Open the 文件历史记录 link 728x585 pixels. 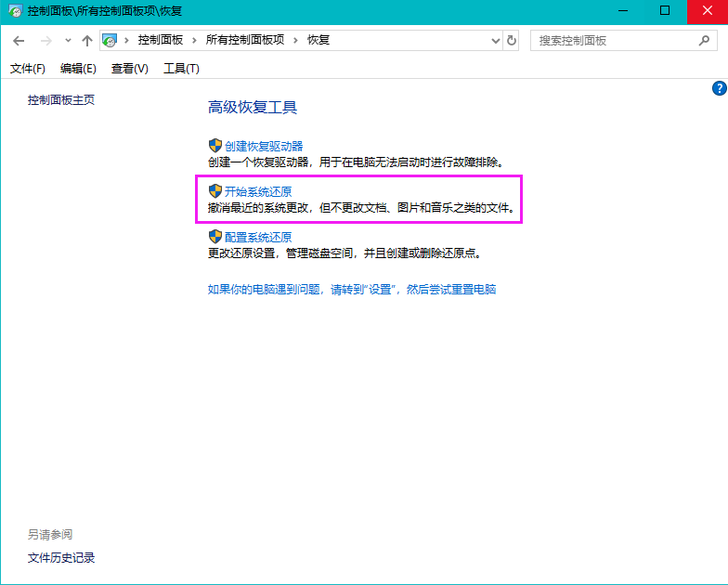coord(61,558)
